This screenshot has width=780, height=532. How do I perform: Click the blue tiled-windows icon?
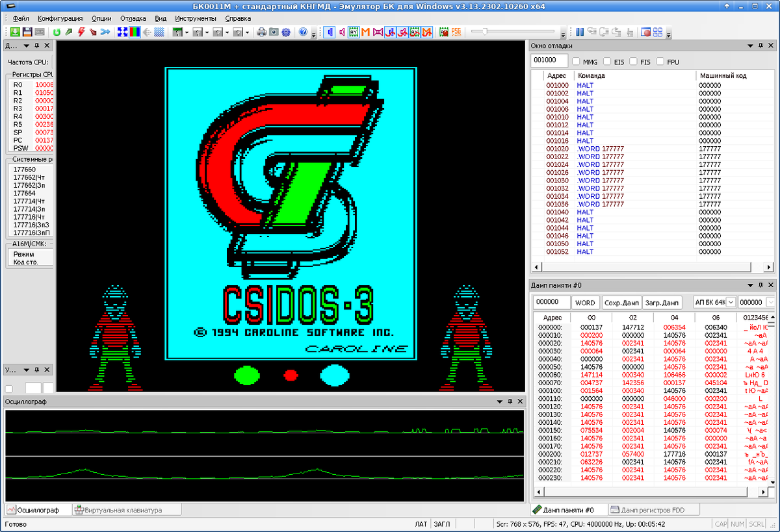tap(658, 32)
